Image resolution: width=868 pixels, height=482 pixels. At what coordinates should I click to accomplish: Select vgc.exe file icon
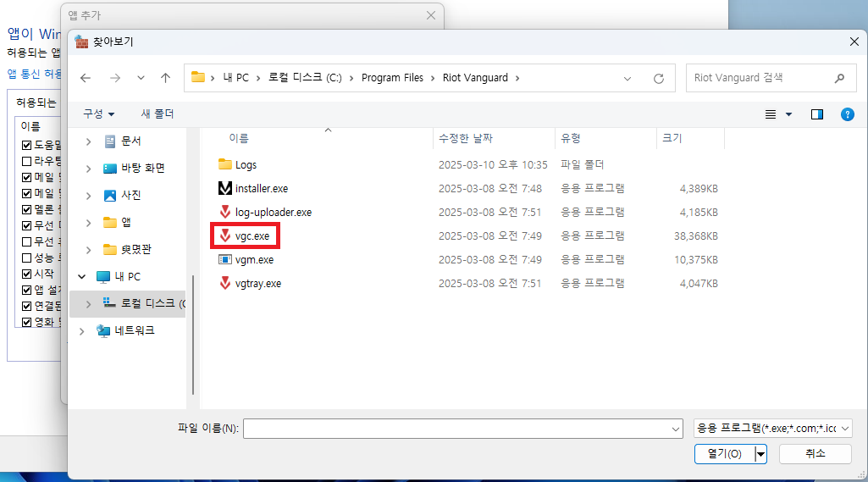(224, 236)
